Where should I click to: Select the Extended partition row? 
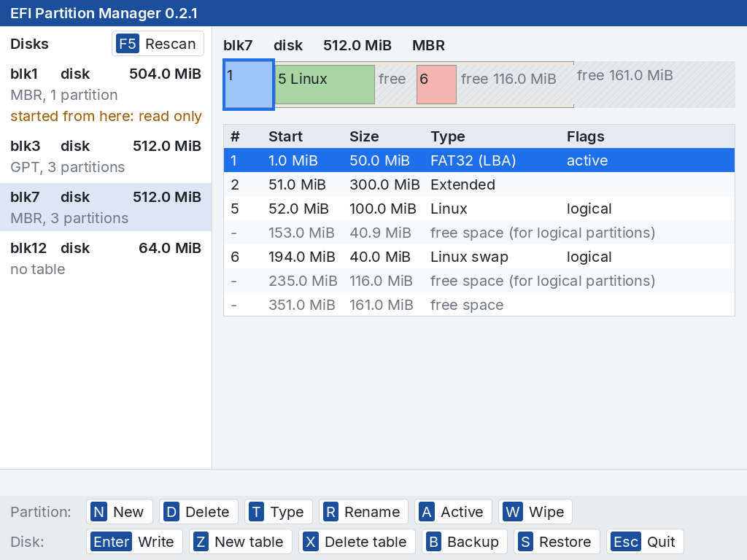coord(479,184)
